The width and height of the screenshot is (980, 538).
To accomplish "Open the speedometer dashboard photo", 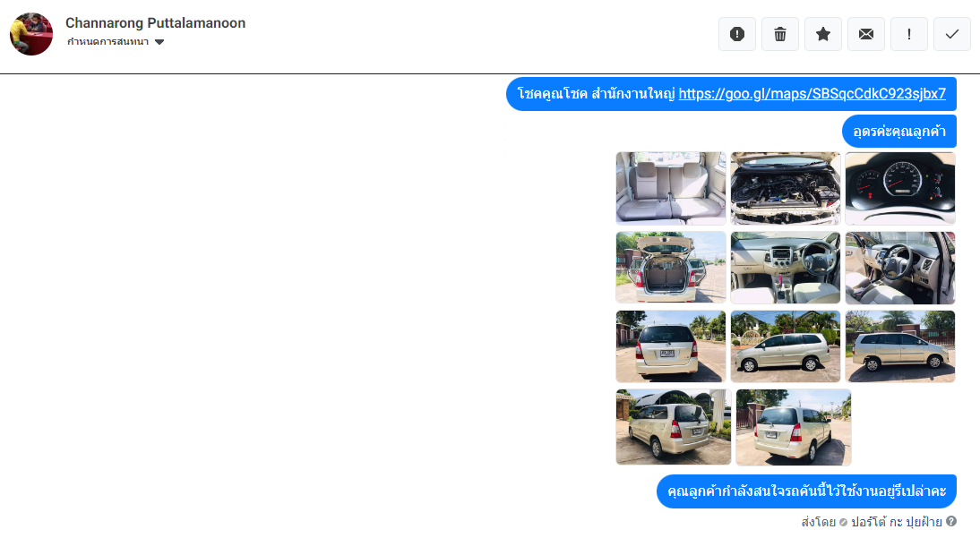I will click(900, 188).
